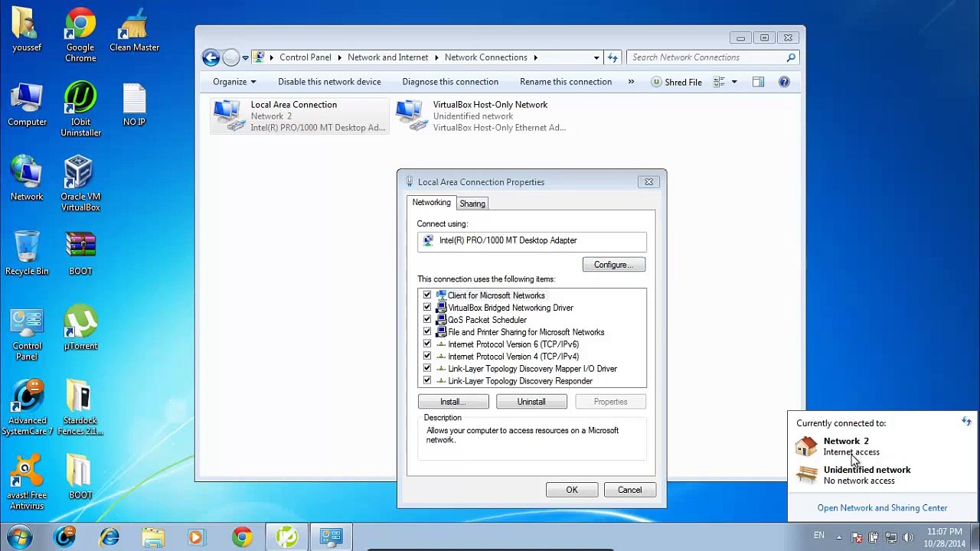
Task: Open the Organize dropdown menu
Action: click(x=234, y=82)
